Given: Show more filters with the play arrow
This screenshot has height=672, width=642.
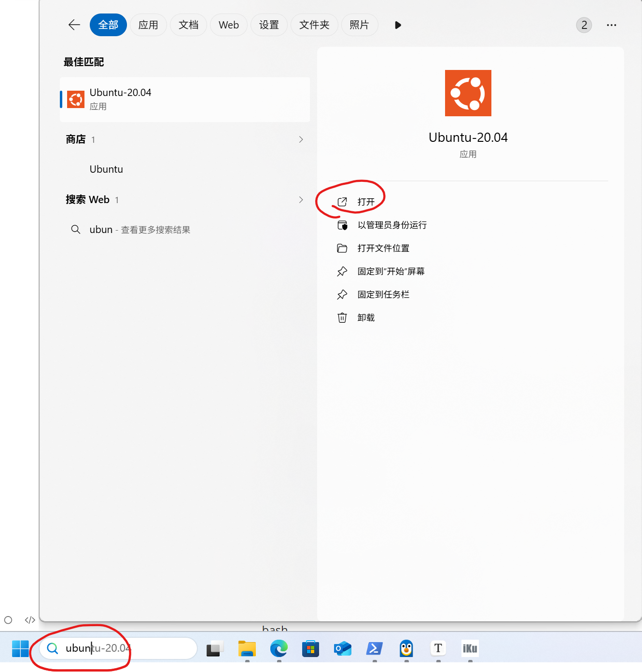Looking at the screenshot, I should click(398, 25).
